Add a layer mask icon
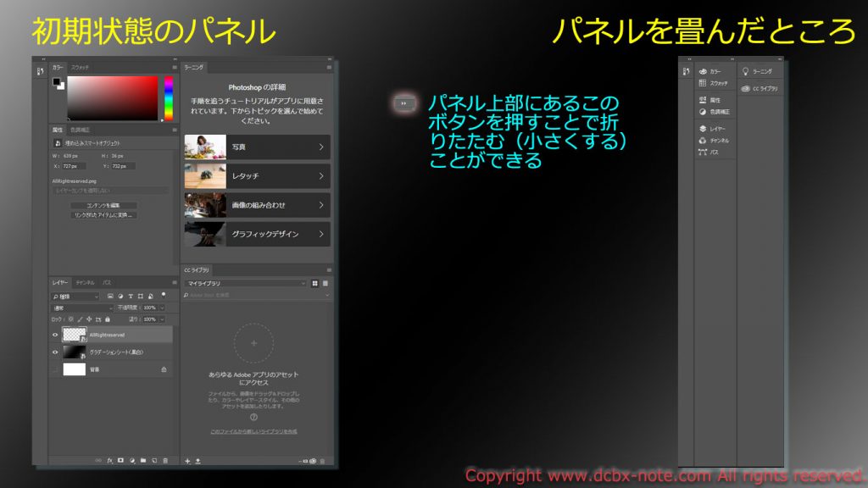This screenshot has height=488, width=868. [120, 460]
